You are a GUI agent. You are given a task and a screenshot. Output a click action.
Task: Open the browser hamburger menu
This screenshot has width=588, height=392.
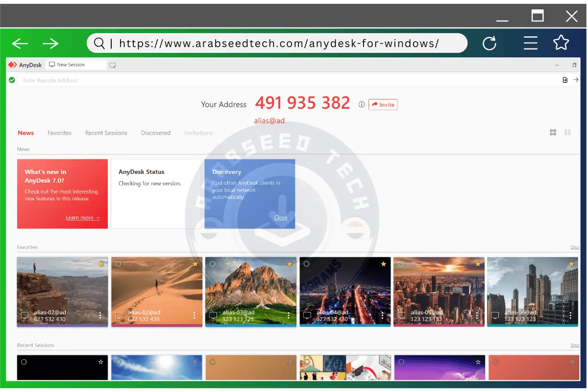point(531,43)
